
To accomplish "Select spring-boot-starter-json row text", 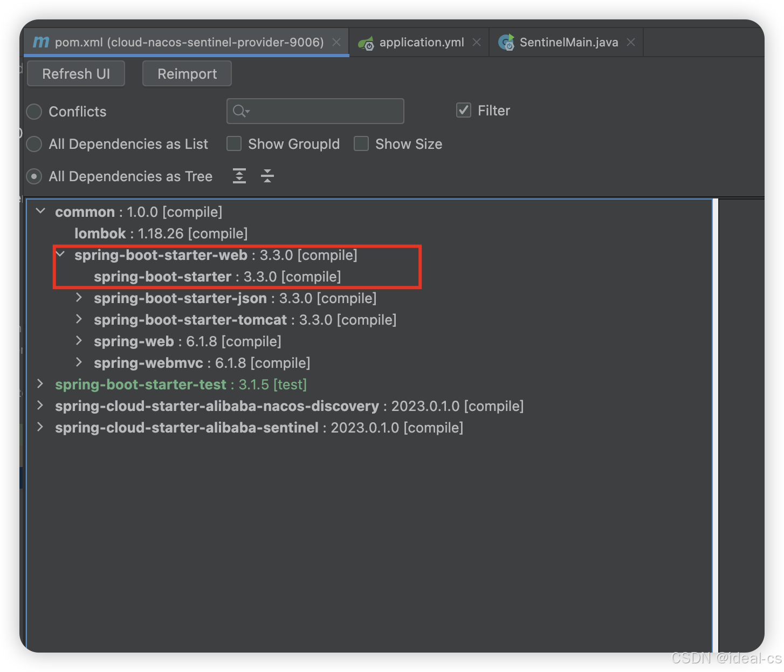I will point(235,298).
